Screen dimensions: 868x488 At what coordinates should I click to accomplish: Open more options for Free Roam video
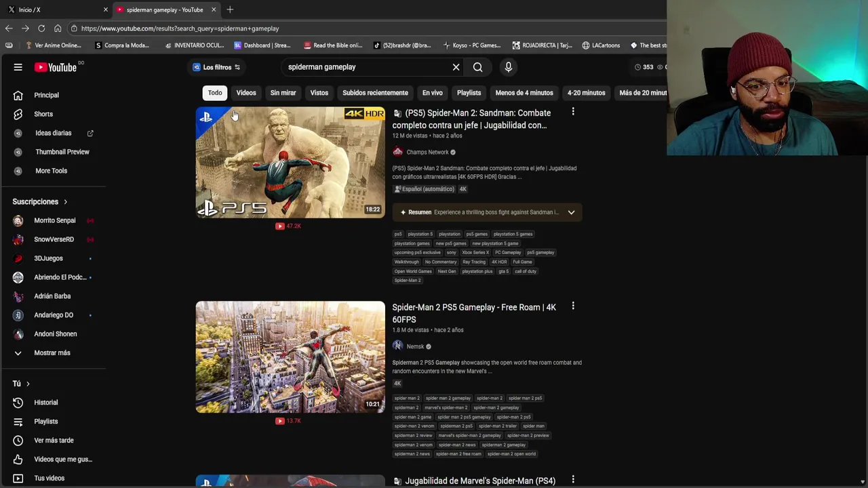point(573,306)
